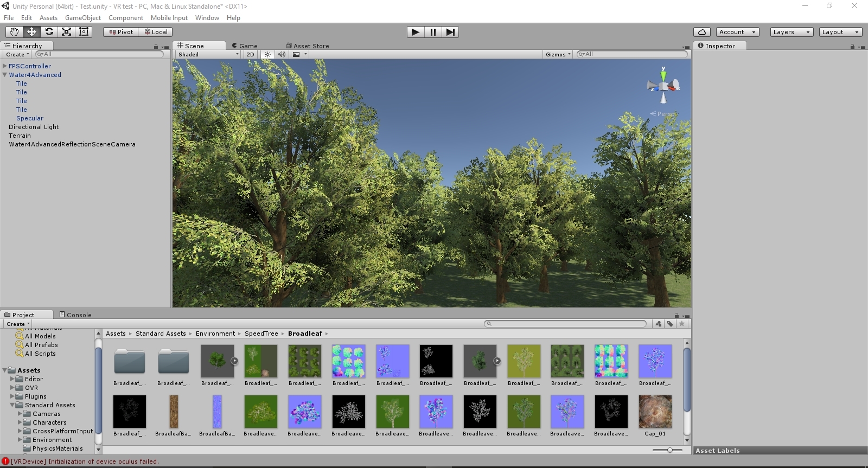Toggle Local/Global handle rotation
The image size is (868, 468).
pyautogui.click(x=156, y=32)
